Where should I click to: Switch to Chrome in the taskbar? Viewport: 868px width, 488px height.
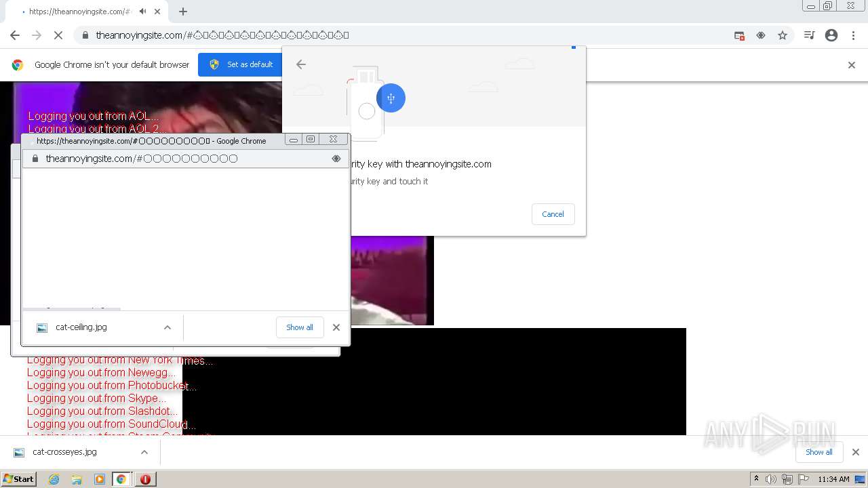coord(121,479)
